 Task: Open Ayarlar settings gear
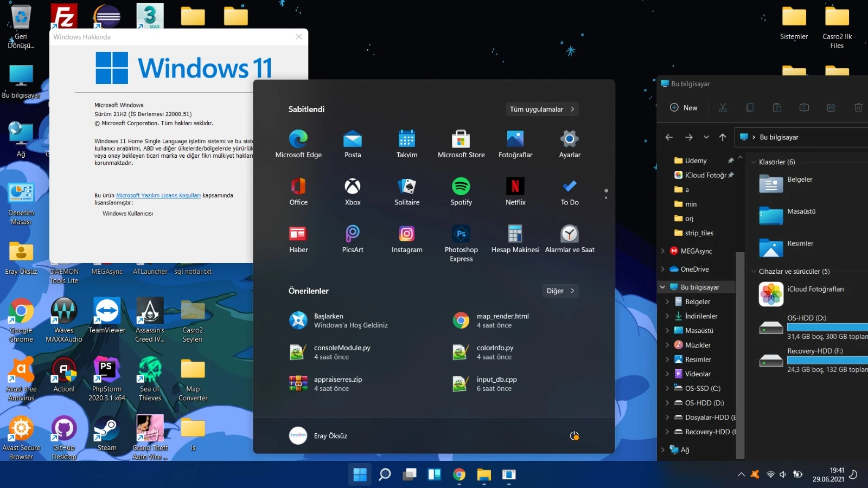570,144
